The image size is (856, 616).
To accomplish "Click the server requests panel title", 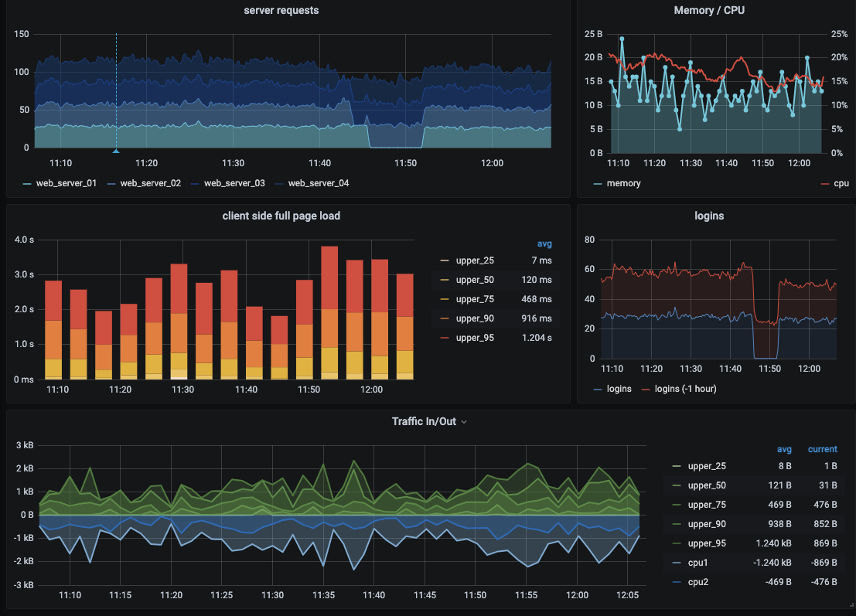I will (281, 10).
